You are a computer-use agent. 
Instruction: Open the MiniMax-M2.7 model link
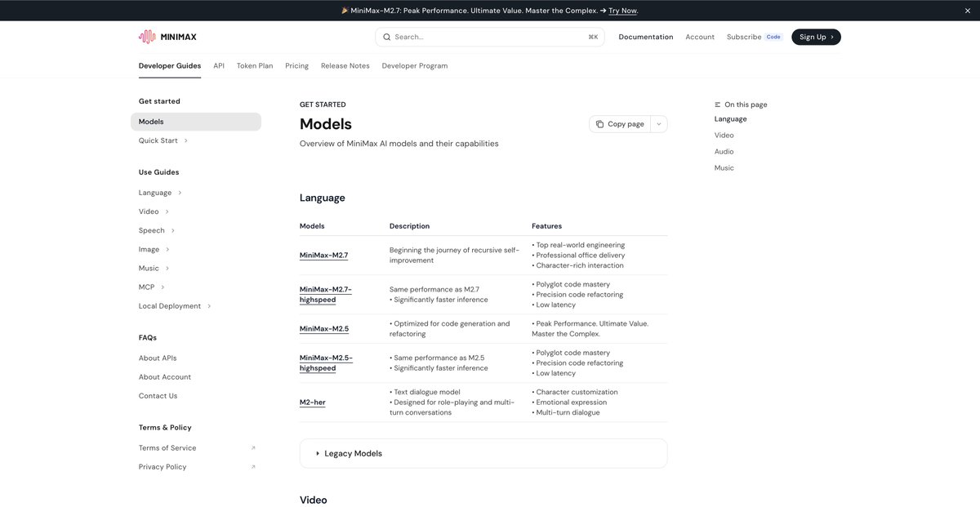click(323, 256)
